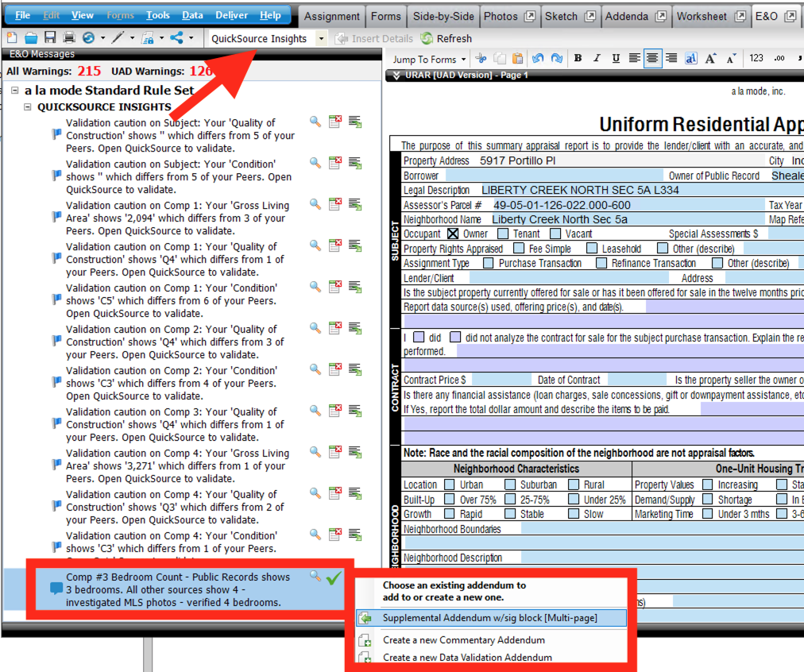
Task: Open the Deliver menu
Action: click(231, 15)
